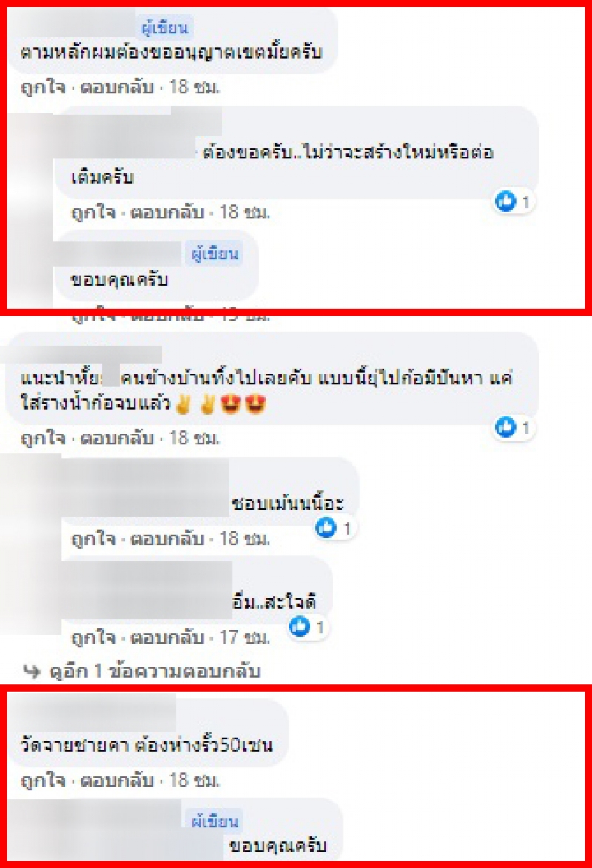The width and height of the screenshot is (592, 868).
Task: Click the reply arrow icon before ดูอีก 1
Action: coord(32,672)
